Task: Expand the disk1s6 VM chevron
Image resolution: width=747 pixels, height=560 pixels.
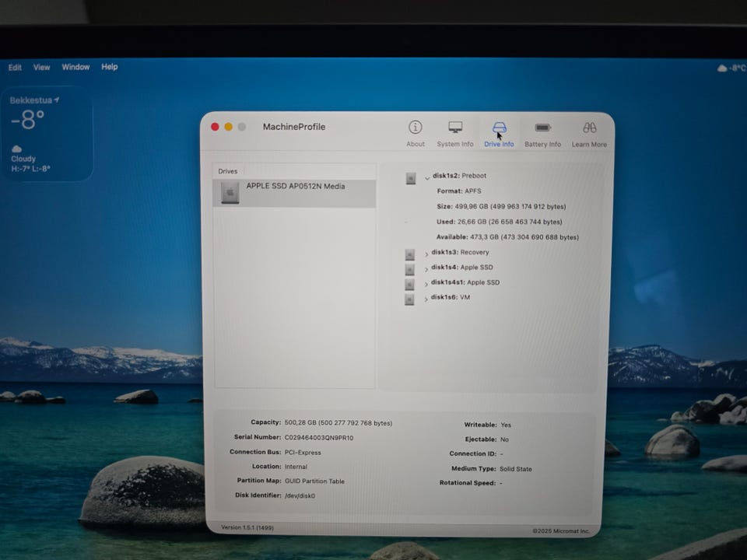Action: pyautogui.click(x=426, y=299)
